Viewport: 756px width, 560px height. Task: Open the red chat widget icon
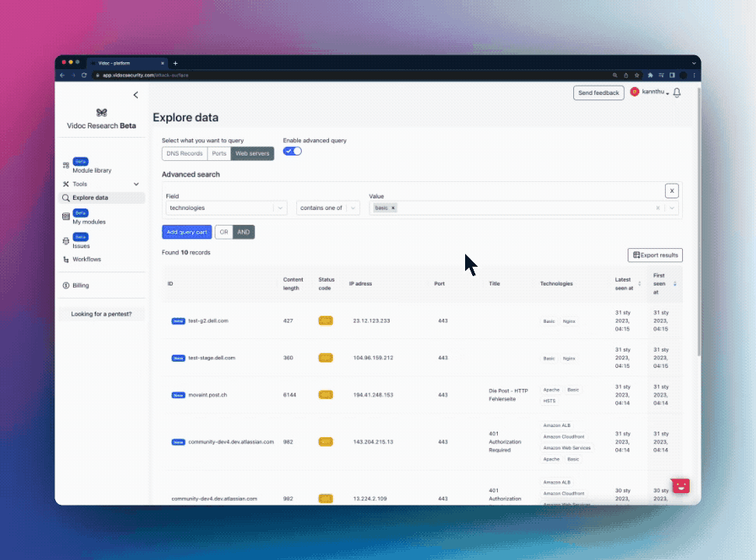(681, 485)
